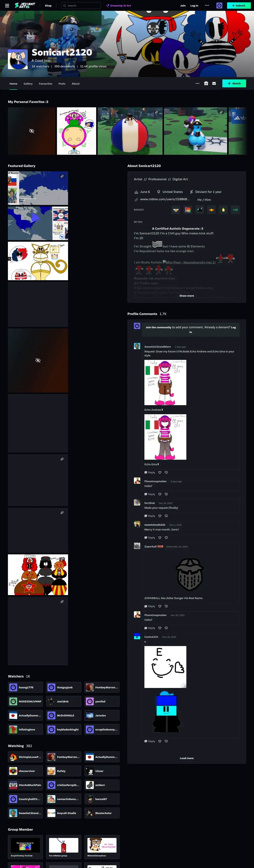The width and height of the screenshot is (254, 868).
Task: Open watcher inflatinglove's profile
Action: point(26,729)
